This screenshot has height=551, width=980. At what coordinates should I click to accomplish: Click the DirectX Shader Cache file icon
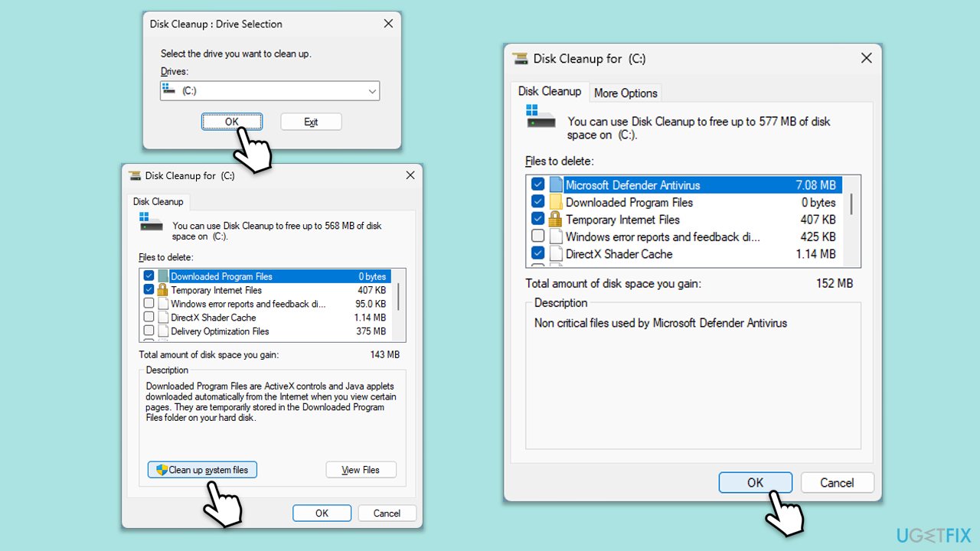[555, 253]
